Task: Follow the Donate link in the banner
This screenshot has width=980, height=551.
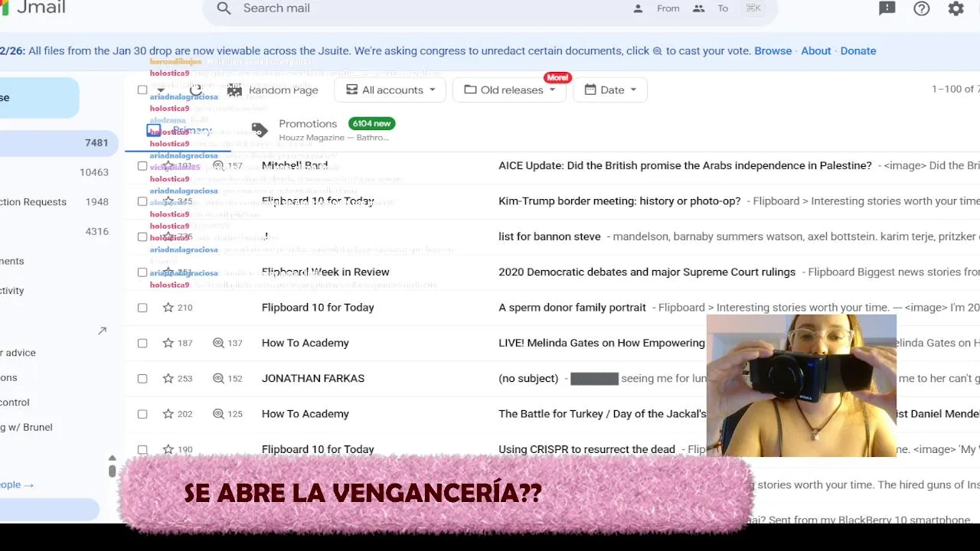Action: (857, 51)
